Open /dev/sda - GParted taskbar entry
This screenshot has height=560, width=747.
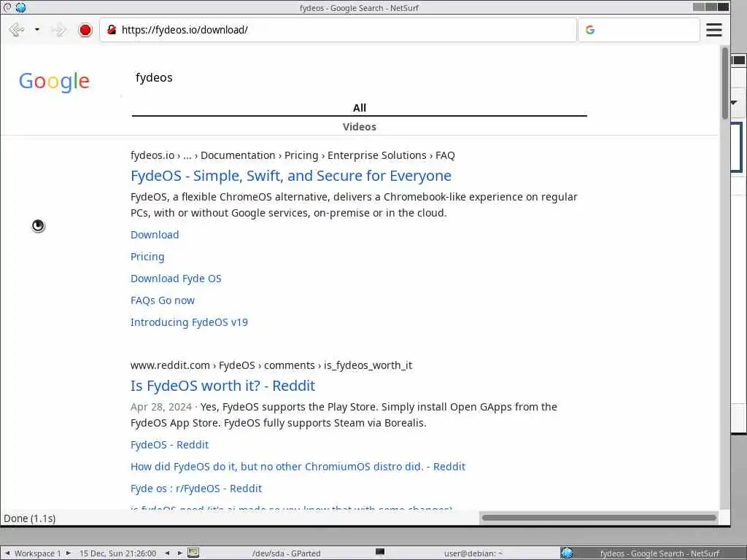click(286, 553)
